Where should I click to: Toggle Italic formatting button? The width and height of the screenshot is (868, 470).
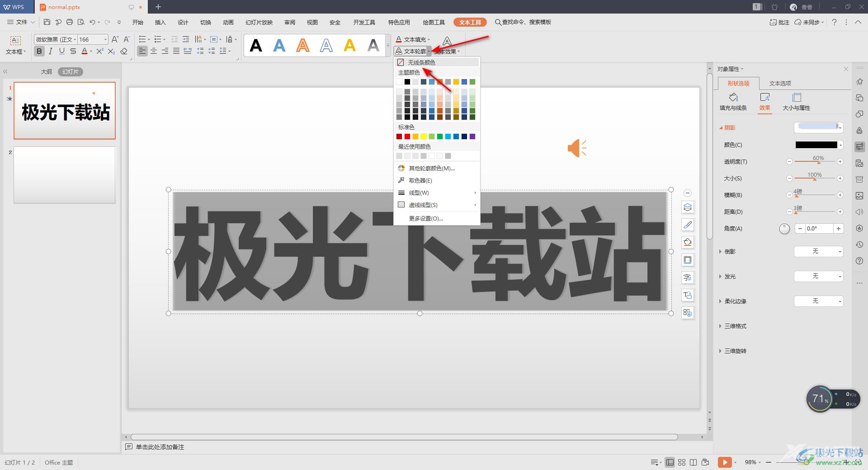51,51
